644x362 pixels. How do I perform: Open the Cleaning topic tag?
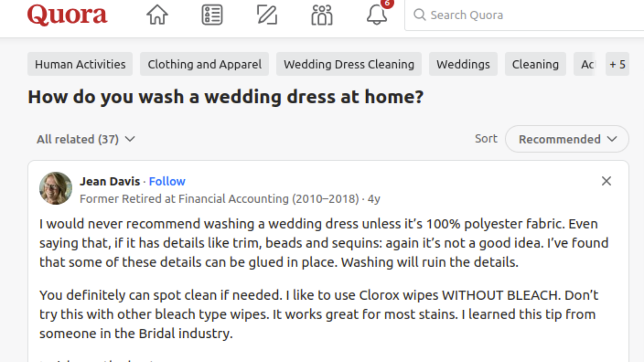pyautogui.click(x=535, y=64)
